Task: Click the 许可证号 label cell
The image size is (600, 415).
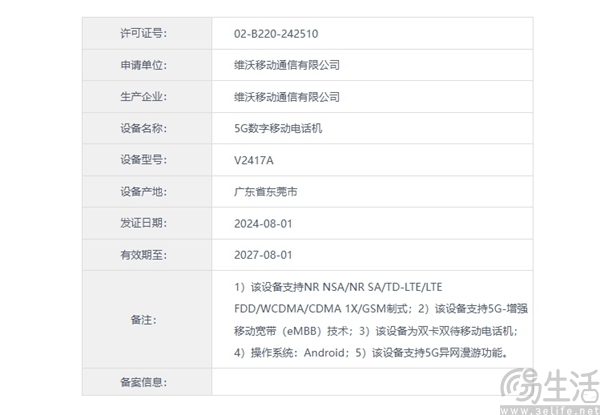Action: [147, 33]
